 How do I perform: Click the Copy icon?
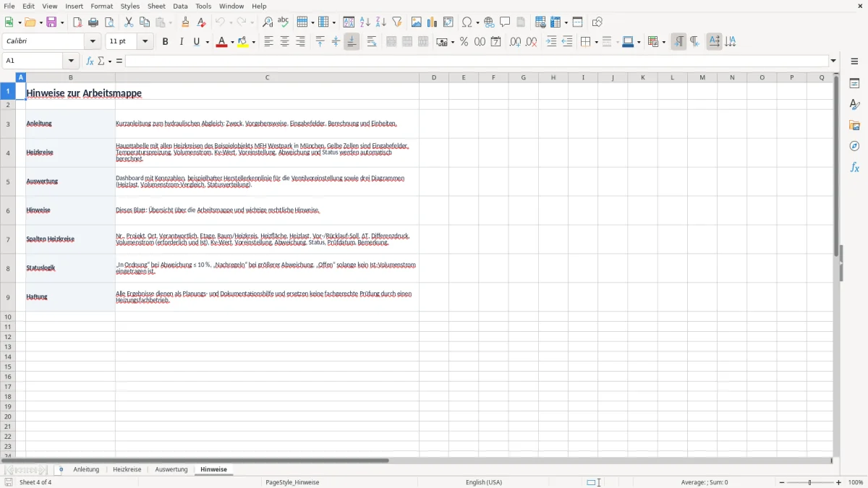[145, 22]
